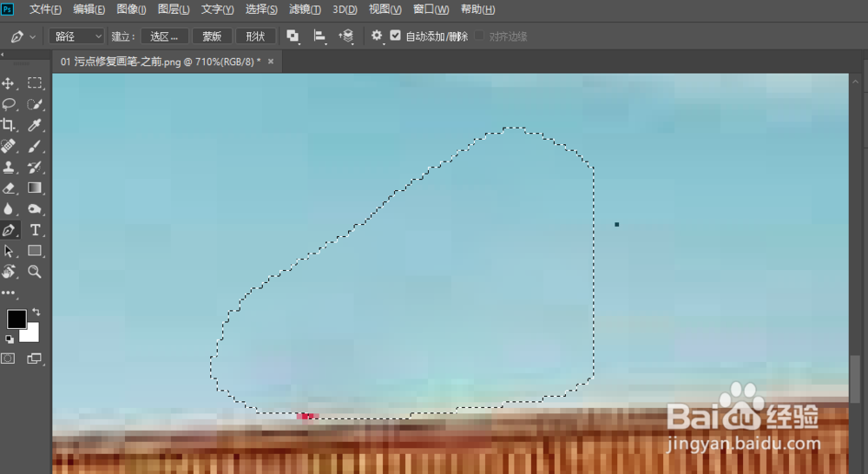Viewport: 868px width, 474px height.
Task: Open the Help menu
Action: pos(477,10)
